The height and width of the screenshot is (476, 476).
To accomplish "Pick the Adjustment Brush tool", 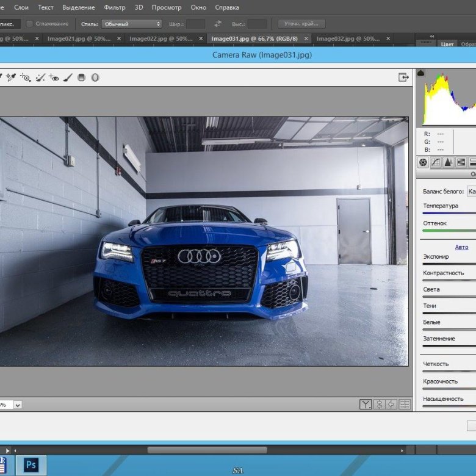I will tap(68, 78).
